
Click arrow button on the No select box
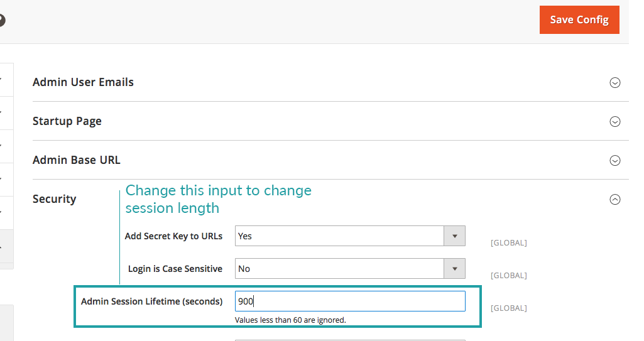pyautogui.click(x=454, y=269)
